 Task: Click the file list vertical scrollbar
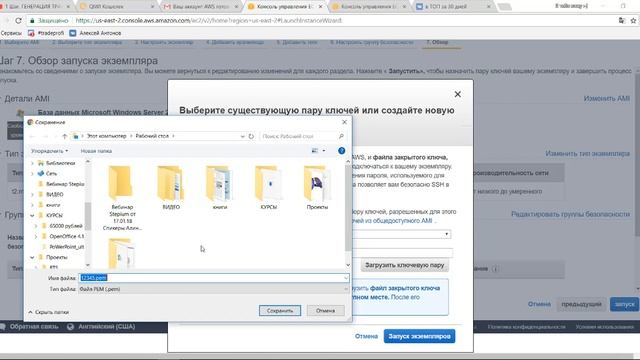pyautogui.click(x=348, y=208)
